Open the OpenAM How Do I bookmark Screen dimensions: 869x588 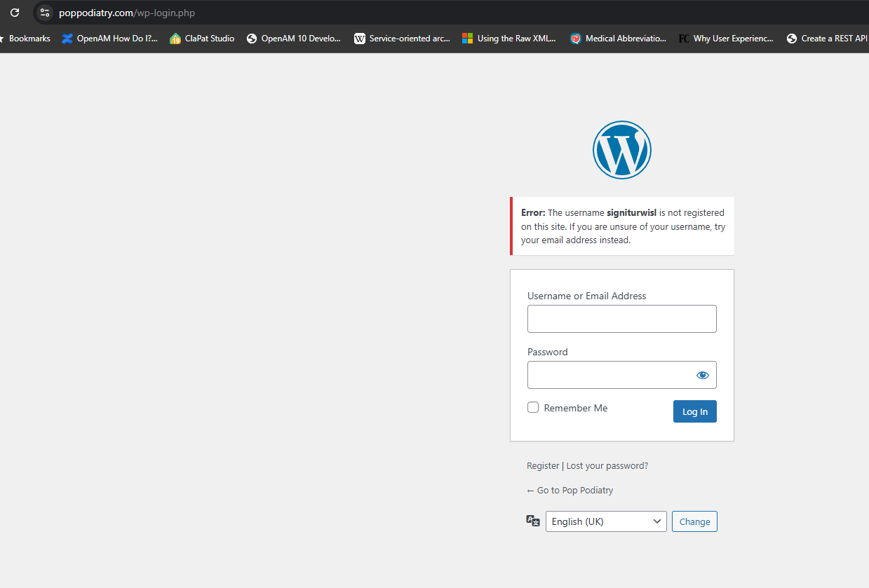pos(109,39)
